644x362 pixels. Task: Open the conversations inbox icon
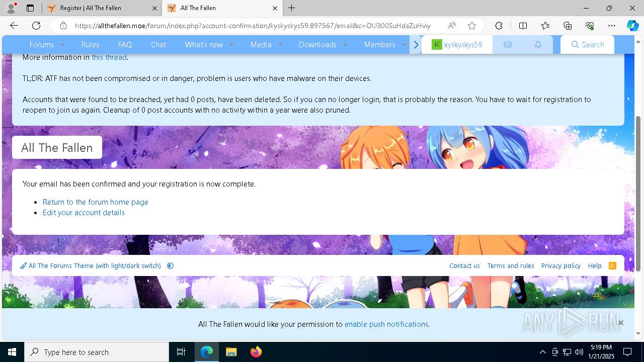pos(507,45)
